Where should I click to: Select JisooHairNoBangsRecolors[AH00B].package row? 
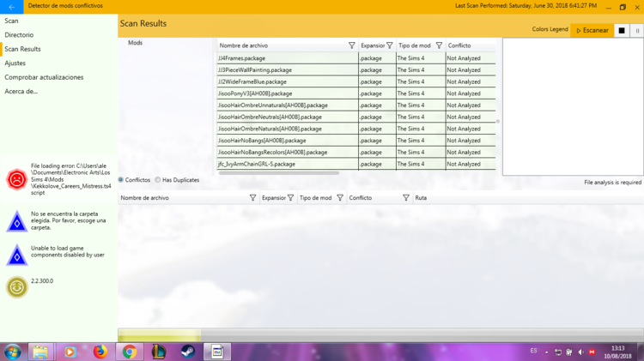[x=356, y=152]
